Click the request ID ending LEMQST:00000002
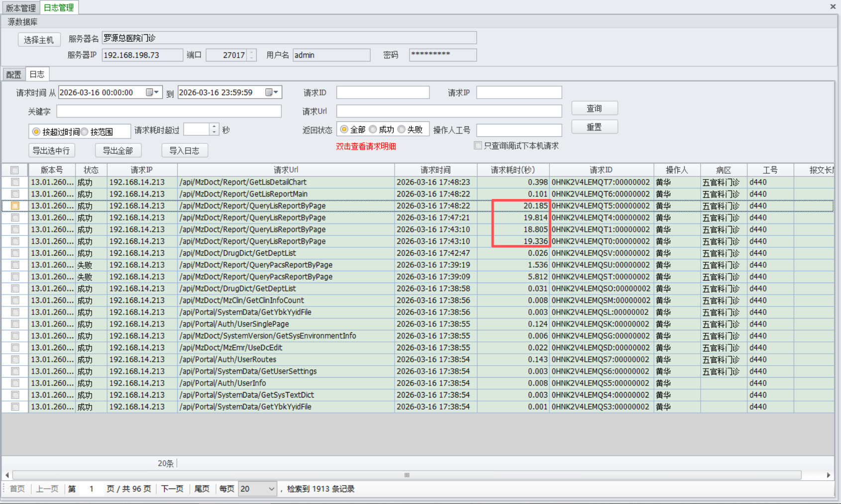Screen dimensions: 841x504 (601, 277)
